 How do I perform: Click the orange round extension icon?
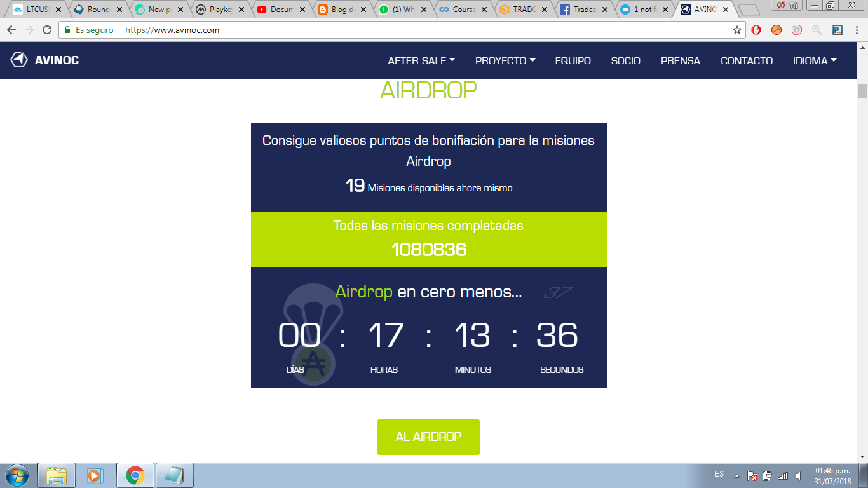point(776,30)
